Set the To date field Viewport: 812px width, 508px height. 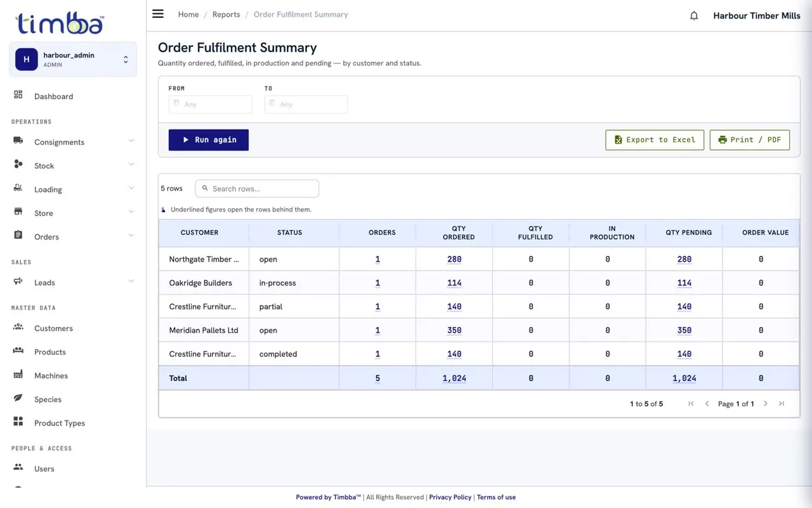pos(306,104)
